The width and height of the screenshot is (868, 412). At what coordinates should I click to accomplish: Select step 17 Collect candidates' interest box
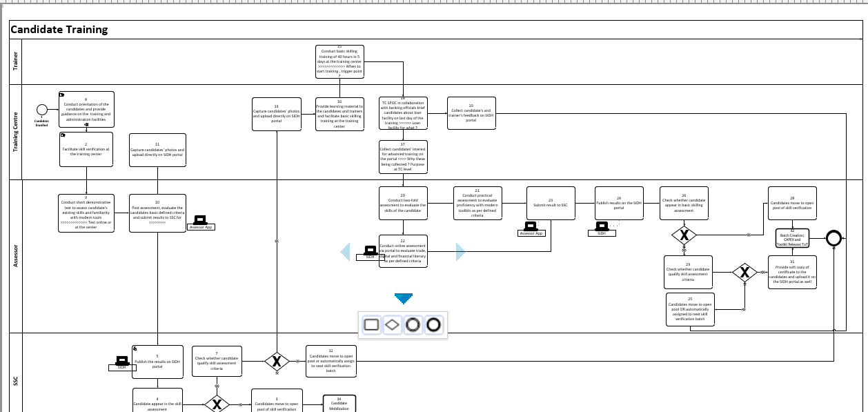pos(403,156)
